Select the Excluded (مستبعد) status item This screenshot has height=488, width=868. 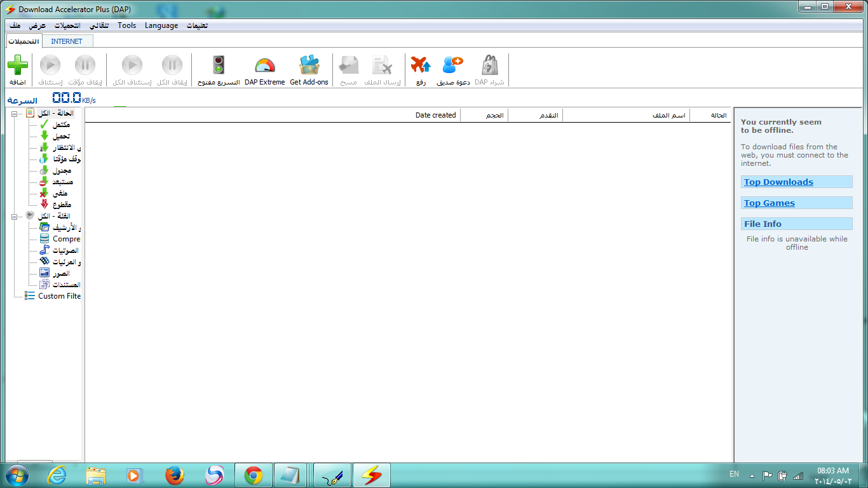[56, 182]
